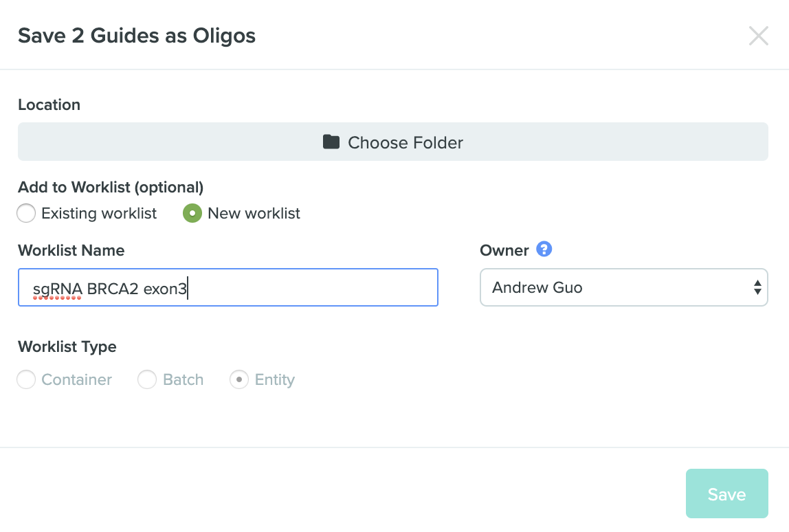The height and width of the screenshot is (532, 789).
Task: Focus the Worklist Name input field
Action: [228, 287]
